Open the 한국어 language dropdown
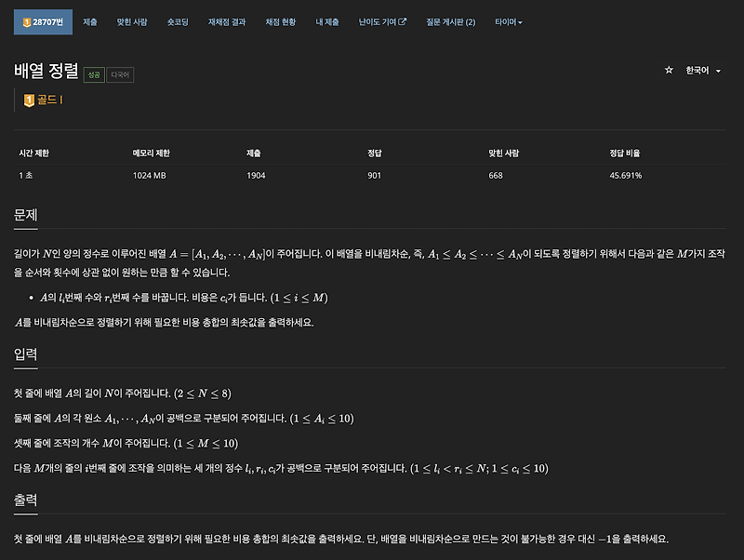 (x=697, y=69)
